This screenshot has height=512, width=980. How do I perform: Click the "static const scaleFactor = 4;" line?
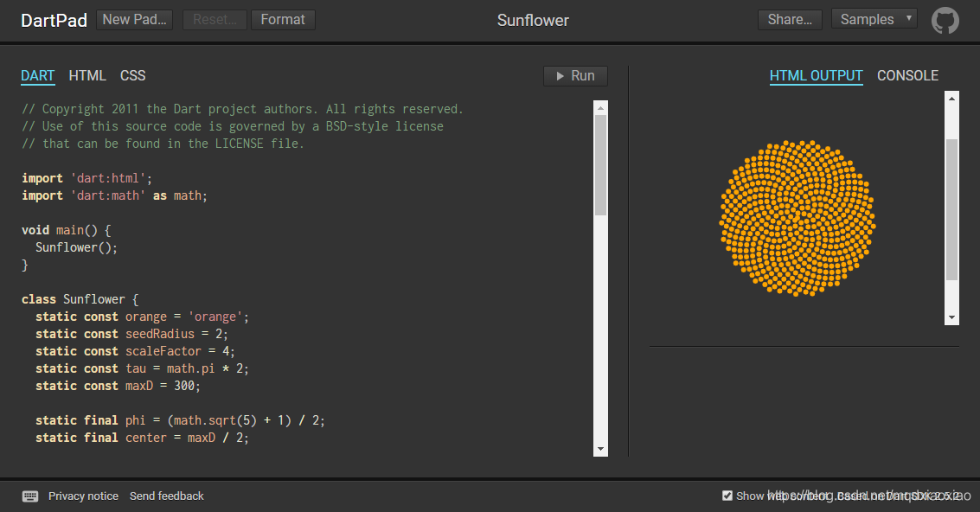135,351
